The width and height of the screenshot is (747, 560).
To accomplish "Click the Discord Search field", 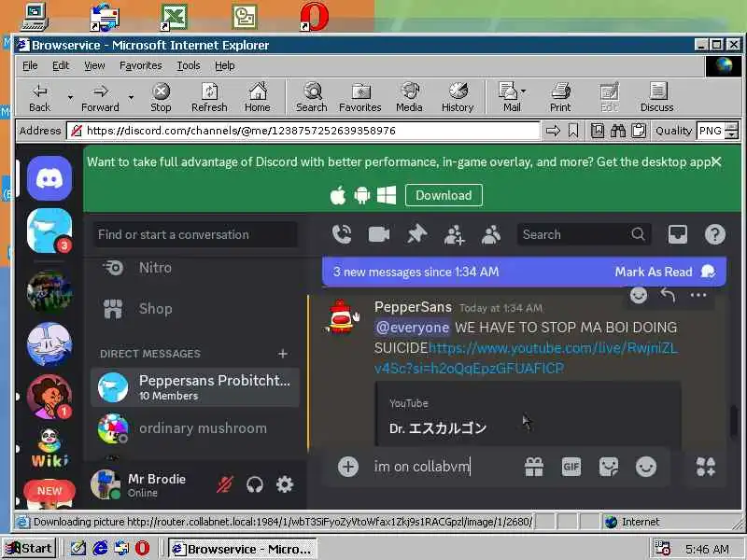I will click(584, 234).
